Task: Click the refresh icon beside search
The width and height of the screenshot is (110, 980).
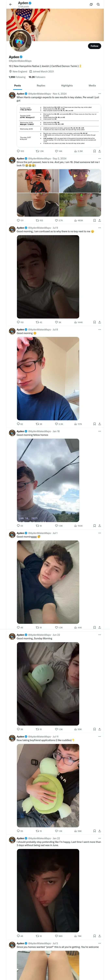Action: click(91, 5)
